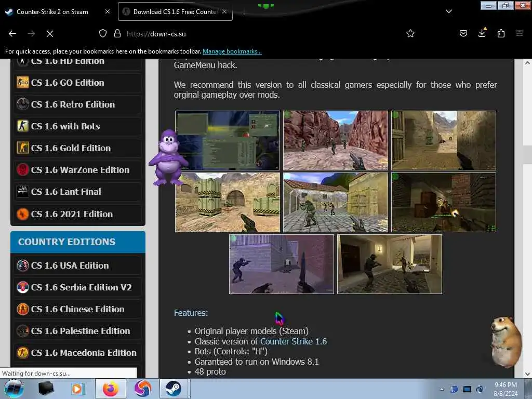The width and height of the screenshot is (532, 399).
Task: Open the extensions puzzle icon
Action: [x=501, y=33]
